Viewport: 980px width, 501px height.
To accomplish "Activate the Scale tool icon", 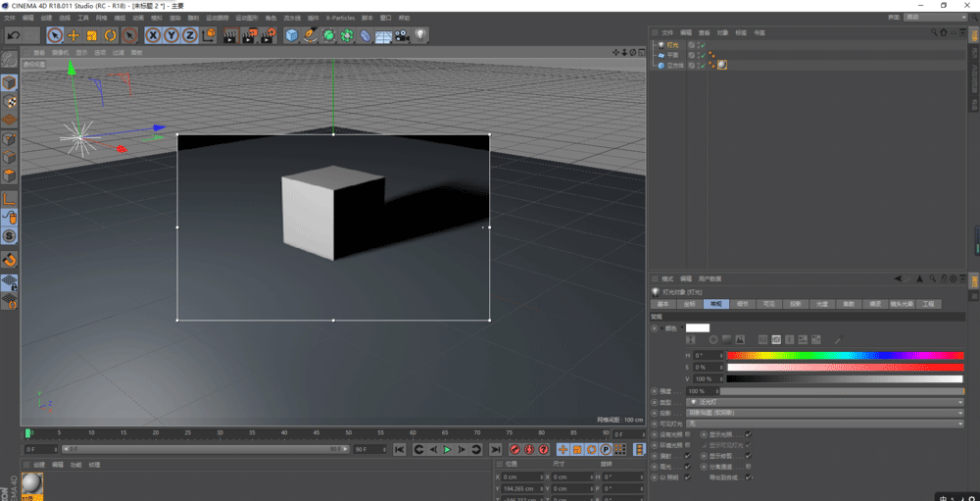I will 92,35.
